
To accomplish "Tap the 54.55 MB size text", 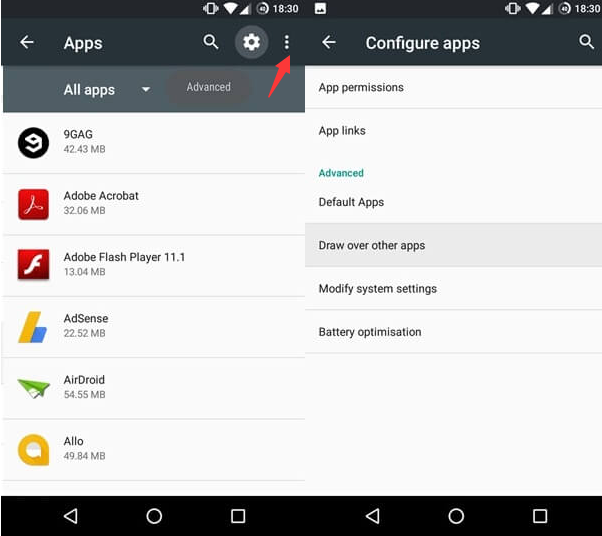I will [84, 395].
